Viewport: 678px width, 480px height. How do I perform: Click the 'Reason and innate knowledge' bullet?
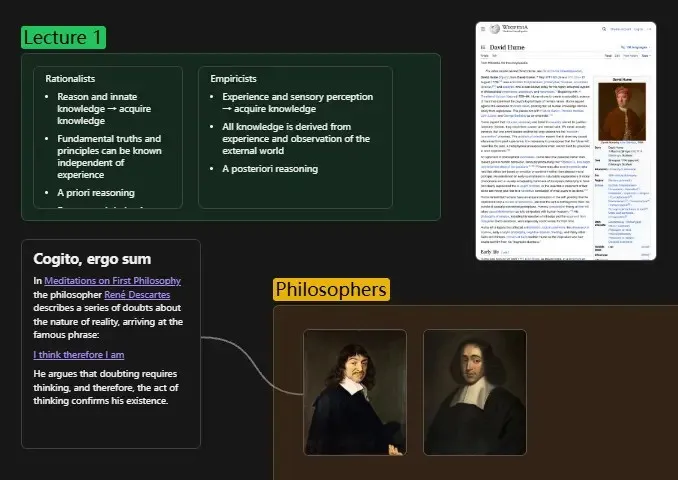click(x=104, y=109)
